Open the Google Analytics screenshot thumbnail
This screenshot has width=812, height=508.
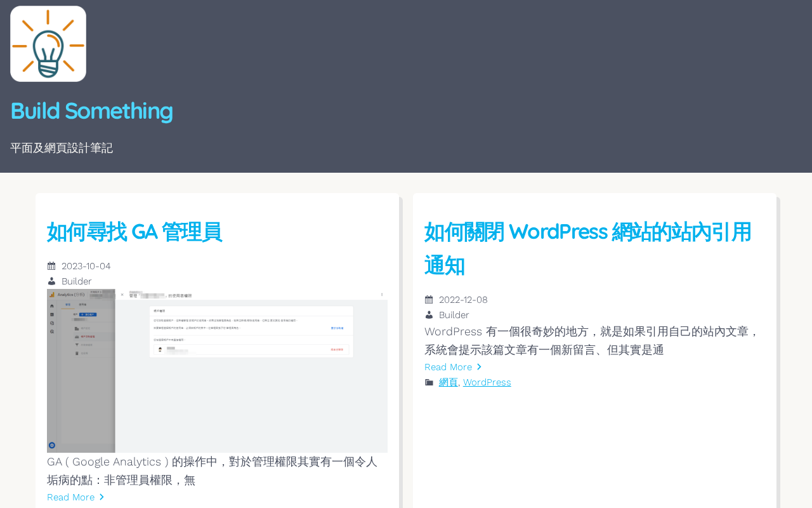coord(217,371)
